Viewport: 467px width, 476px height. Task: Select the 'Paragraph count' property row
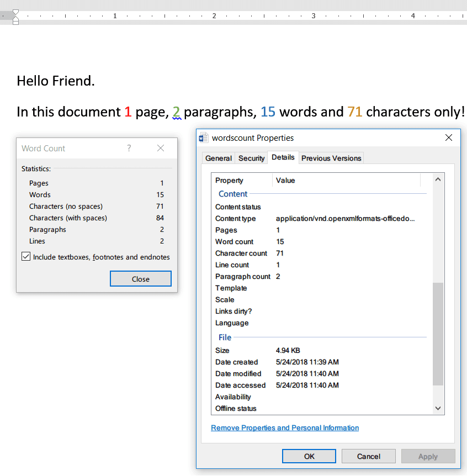pos(243,276)
